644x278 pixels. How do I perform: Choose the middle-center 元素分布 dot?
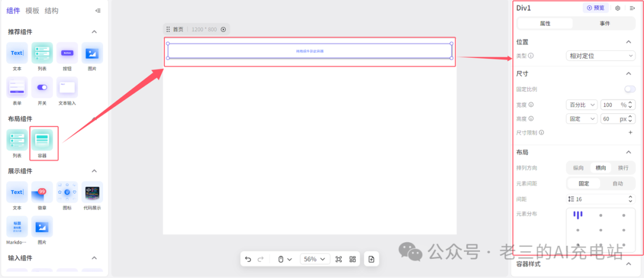tap(601, 230)
